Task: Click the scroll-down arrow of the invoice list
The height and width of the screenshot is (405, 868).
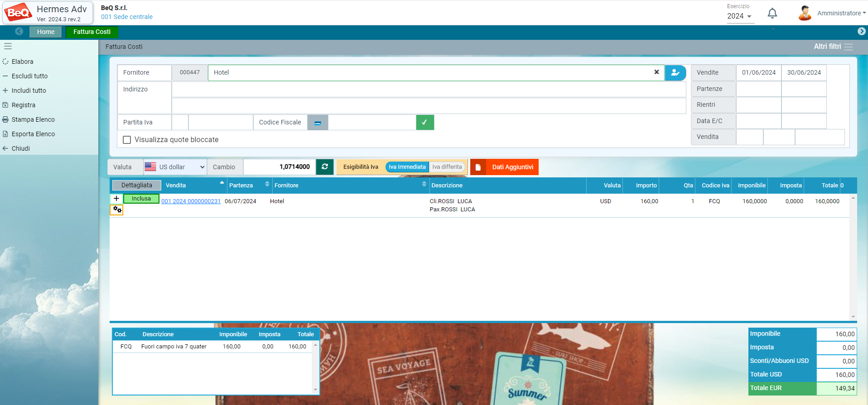Action: pos(853,317)
